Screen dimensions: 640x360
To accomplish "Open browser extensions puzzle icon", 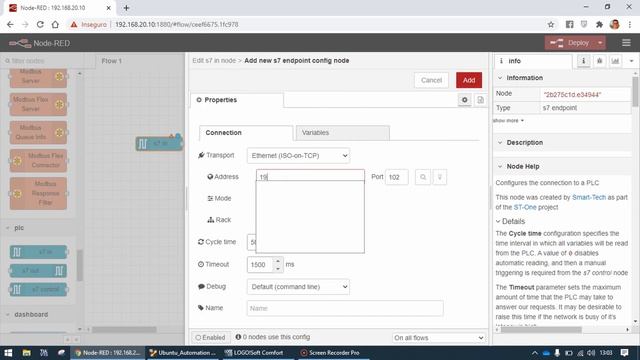I will click(599, 24).
